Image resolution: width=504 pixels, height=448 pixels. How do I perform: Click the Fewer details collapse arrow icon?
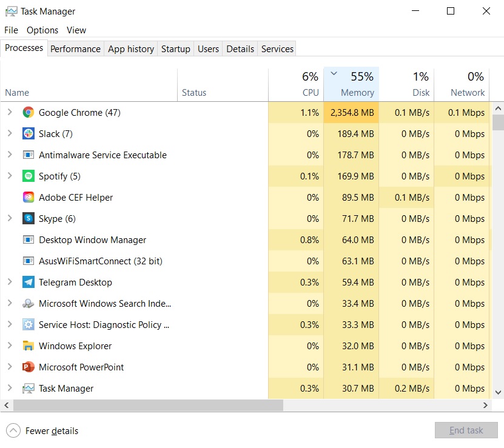point(13,430)
